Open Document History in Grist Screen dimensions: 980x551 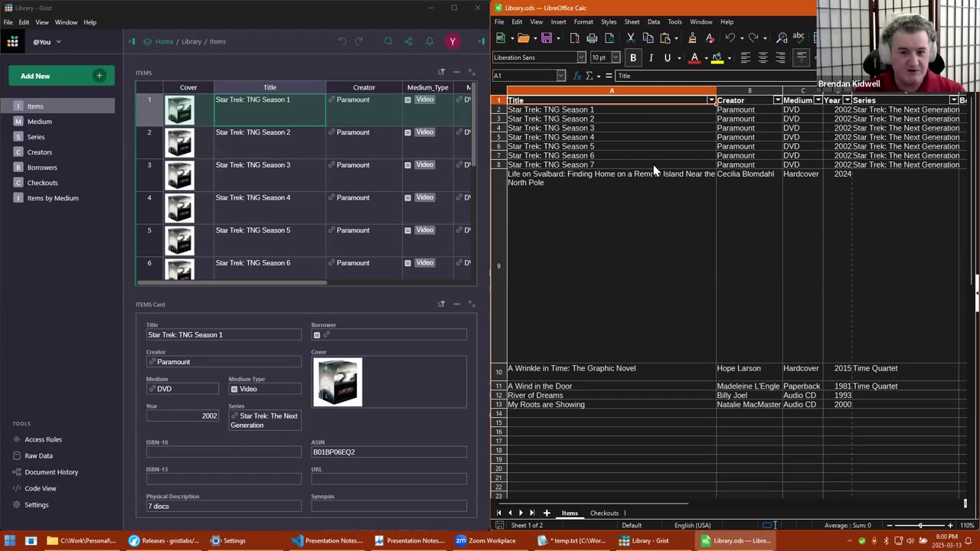[51, 472]
